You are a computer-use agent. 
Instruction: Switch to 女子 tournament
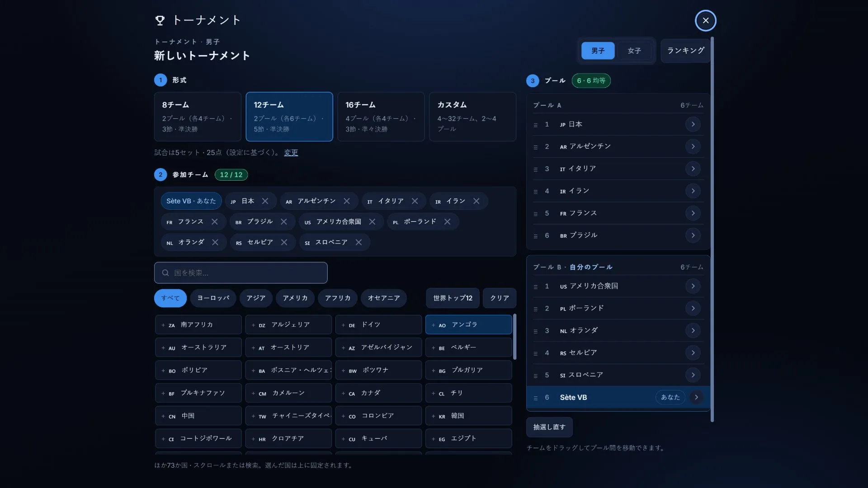(634, 51)
